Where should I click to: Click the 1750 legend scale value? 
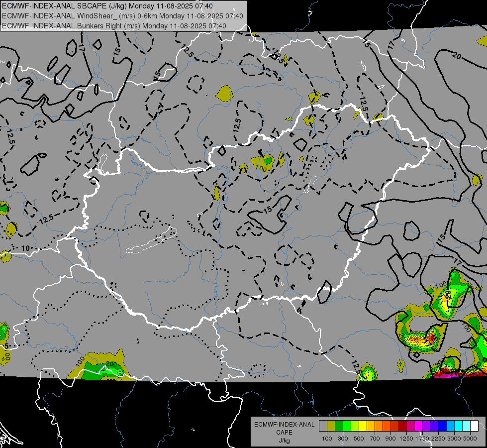pyautogui.click(x=422, y=439)
